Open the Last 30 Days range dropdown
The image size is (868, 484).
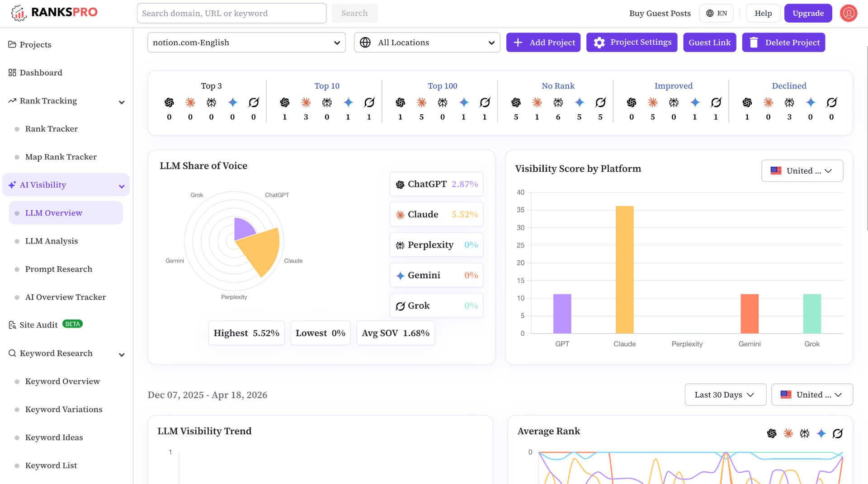click(x=725, y=395)
